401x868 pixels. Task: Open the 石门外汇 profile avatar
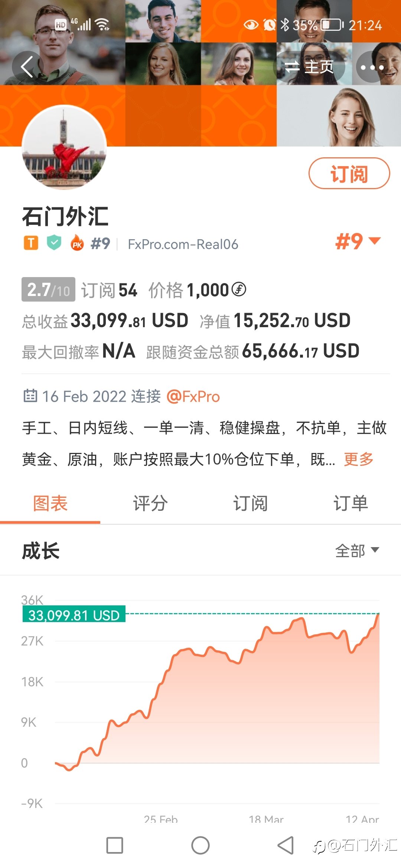[x=64, y=147]
